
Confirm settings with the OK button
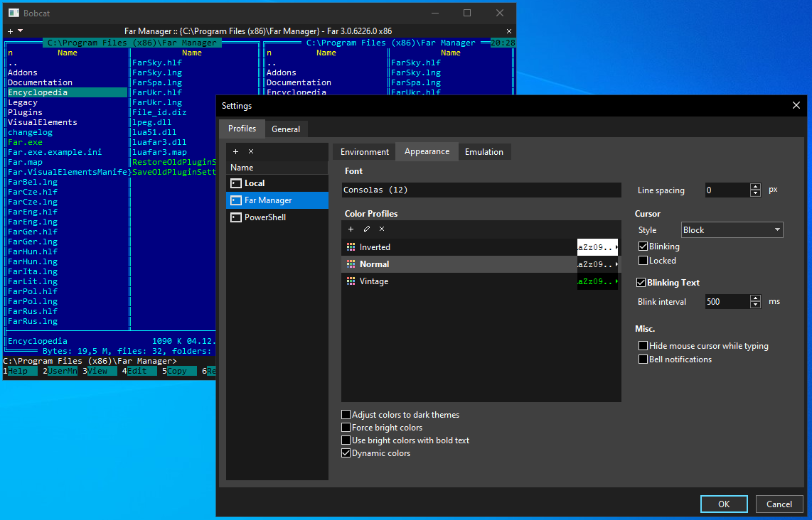723,504
